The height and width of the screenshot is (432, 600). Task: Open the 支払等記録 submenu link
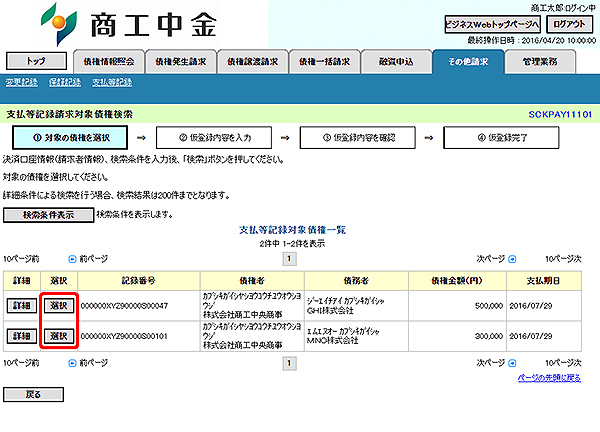(112, 82)
